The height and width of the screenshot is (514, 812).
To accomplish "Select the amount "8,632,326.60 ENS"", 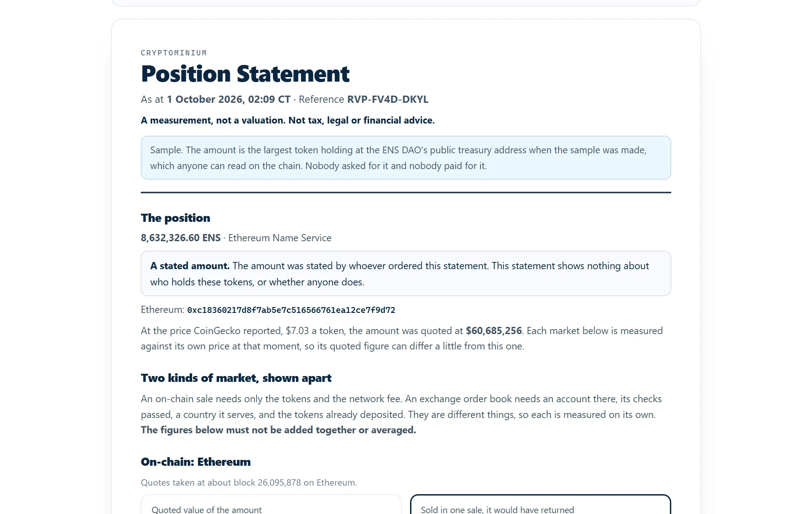I will click(x=180, y=238).
